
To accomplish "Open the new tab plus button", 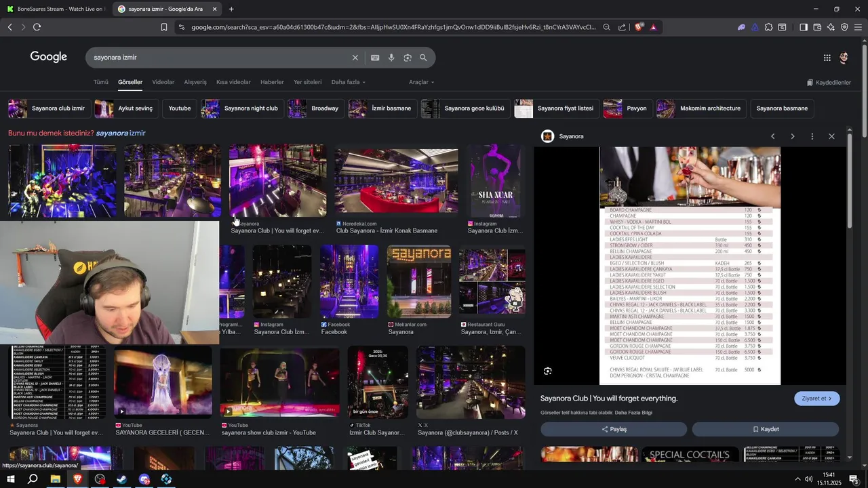I will coord(231,9).
